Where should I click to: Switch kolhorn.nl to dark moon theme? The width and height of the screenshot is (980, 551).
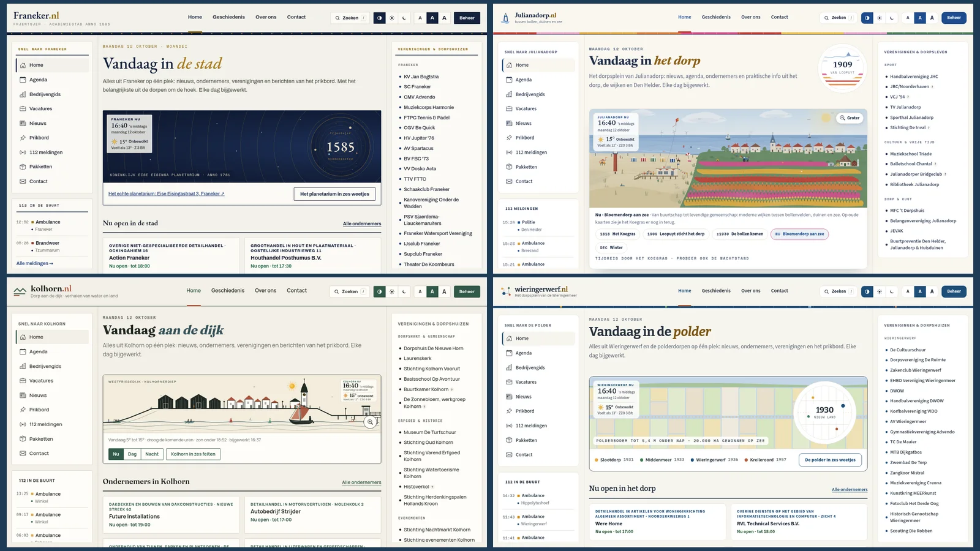click(404, 291)
